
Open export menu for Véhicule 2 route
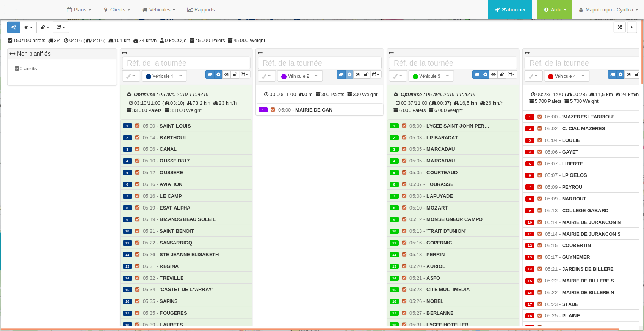pyautogui.click(x=376, y=74)
